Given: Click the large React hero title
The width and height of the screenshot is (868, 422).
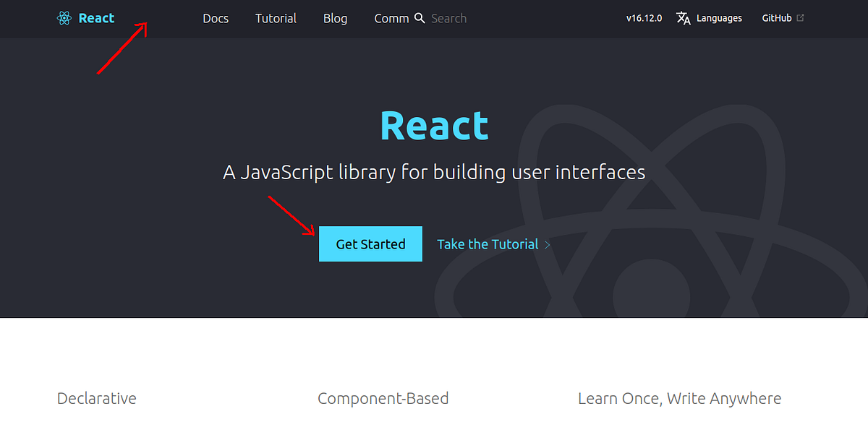Looking at the screenshot, I should 434,125.
